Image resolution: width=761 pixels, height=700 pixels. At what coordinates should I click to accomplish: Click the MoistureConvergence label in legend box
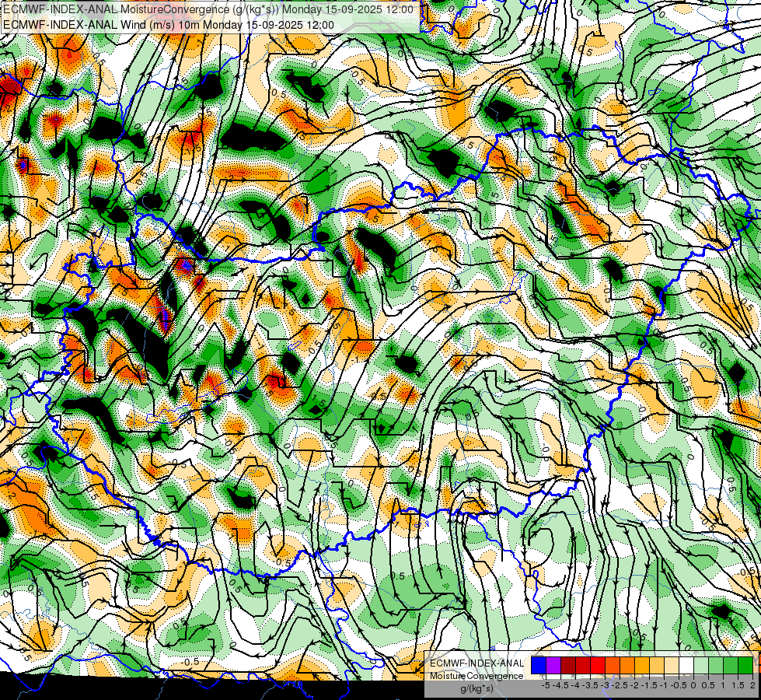click(x=476, y=676)
